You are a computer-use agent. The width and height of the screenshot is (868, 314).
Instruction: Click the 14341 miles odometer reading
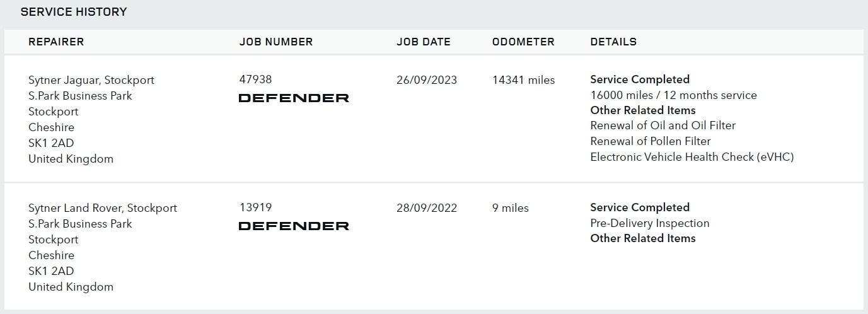524,80
